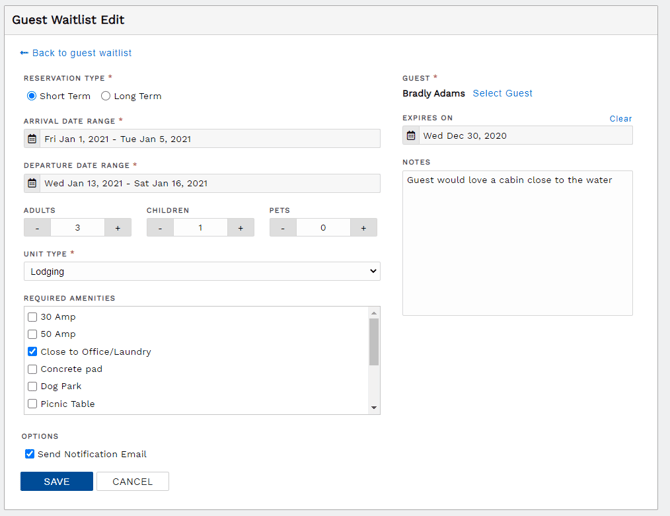Viewport: 670px width, 516px height.
Task: Check the 30 Amp amenity
Action: (x=32, y=317)
